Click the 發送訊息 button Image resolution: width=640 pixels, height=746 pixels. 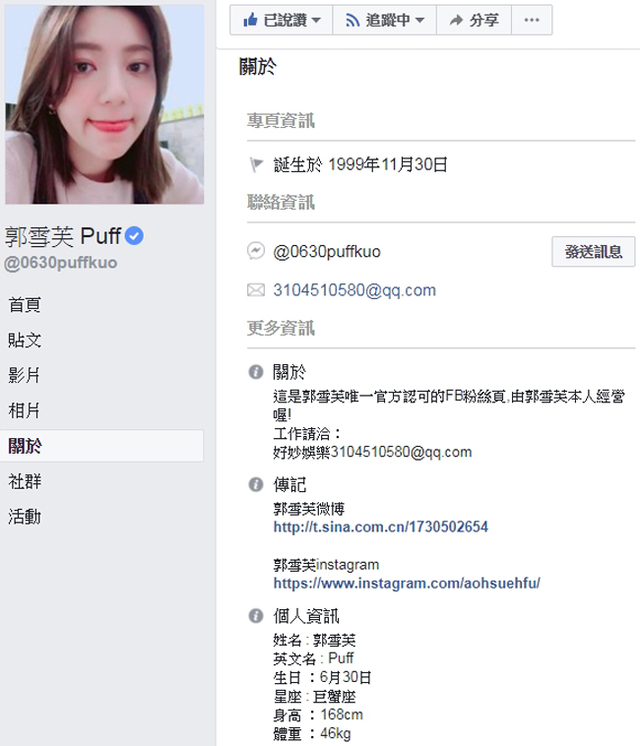coord(593,252)
